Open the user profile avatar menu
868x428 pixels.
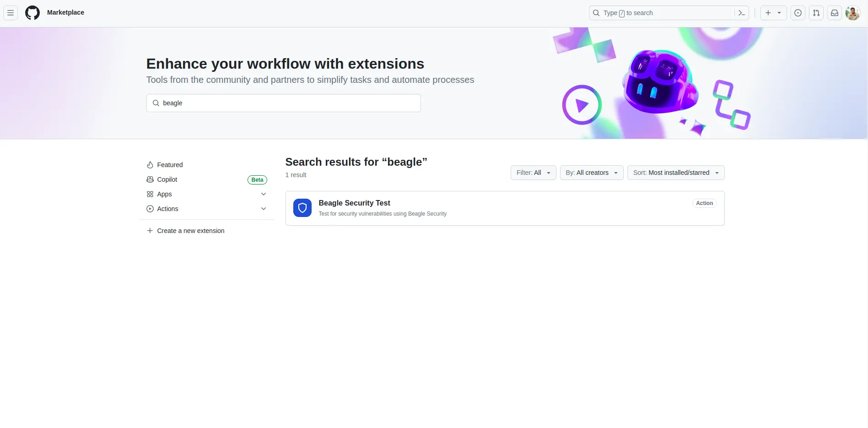853,13
